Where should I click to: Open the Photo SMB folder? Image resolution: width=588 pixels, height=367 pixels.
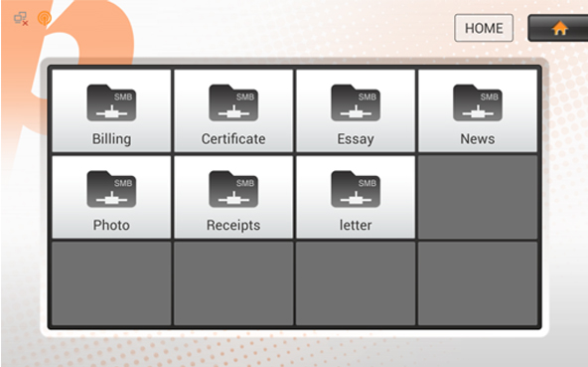coord(111,197)
